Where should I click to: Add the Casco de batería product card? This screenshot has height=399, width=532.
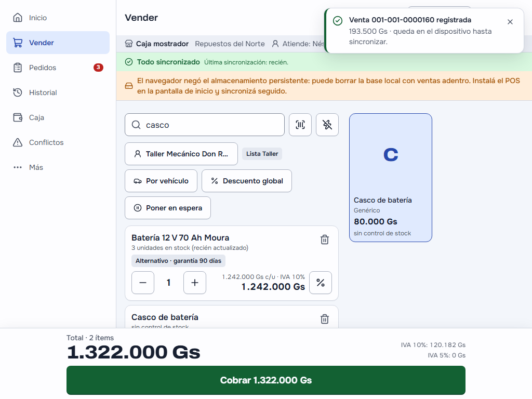pyautogui.click(x=391, y=178)
